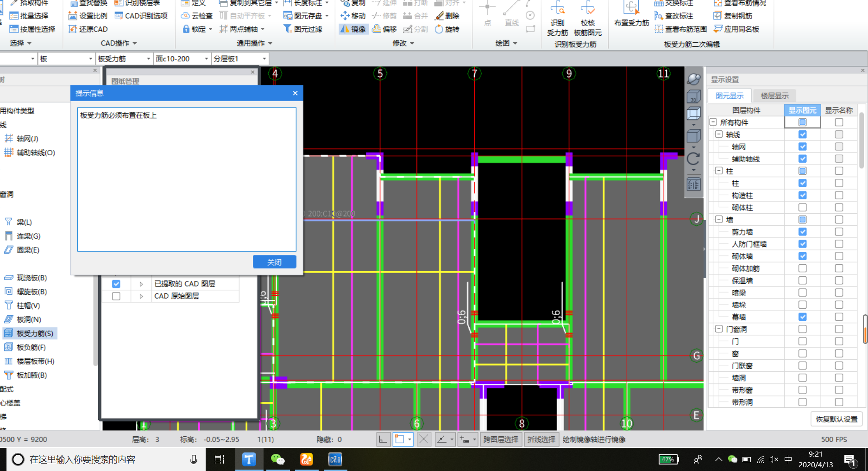Image resolution: width=868 pixels, height=471 pixels.
Task: Click 复制钢筋 tool
Action: coord(733,15)
